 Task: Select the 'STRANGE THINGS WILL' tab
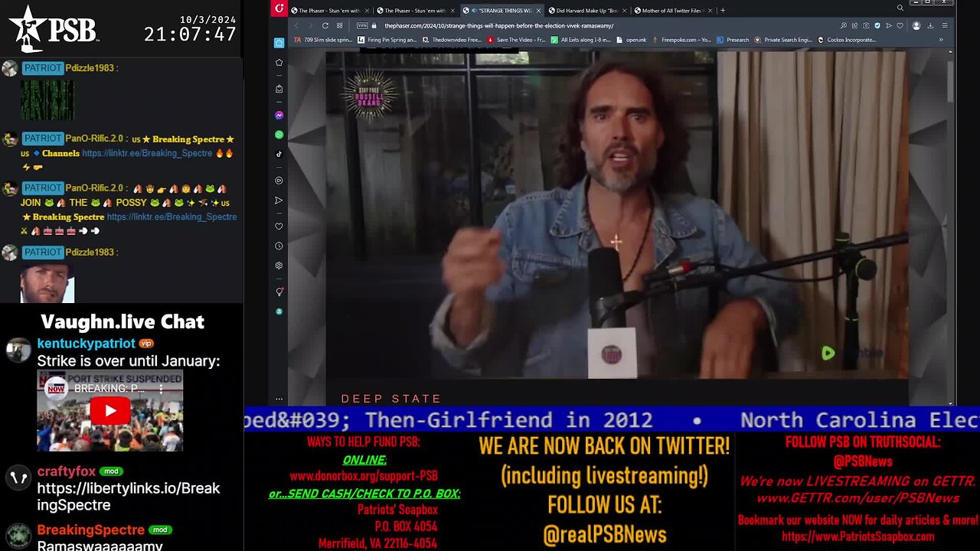coord(502,11)
